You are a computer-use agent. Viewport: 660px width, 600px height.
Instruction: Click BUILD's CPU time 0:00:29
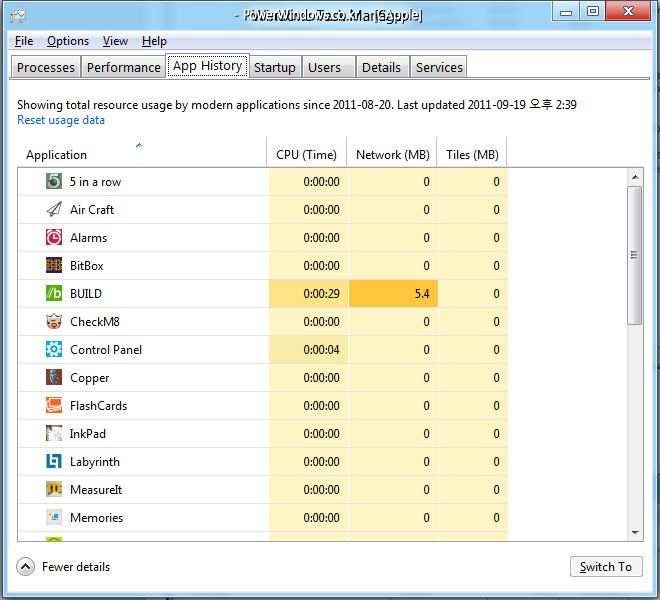click(x=322, y=293)
